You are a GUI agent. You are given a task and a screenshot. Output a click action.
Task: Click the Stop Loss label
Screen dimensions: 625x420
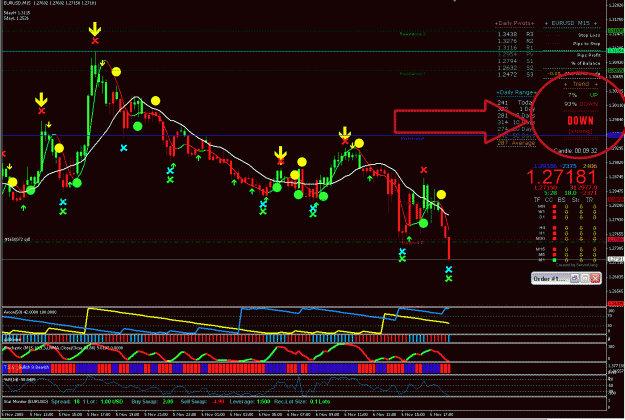coord(589,35)
